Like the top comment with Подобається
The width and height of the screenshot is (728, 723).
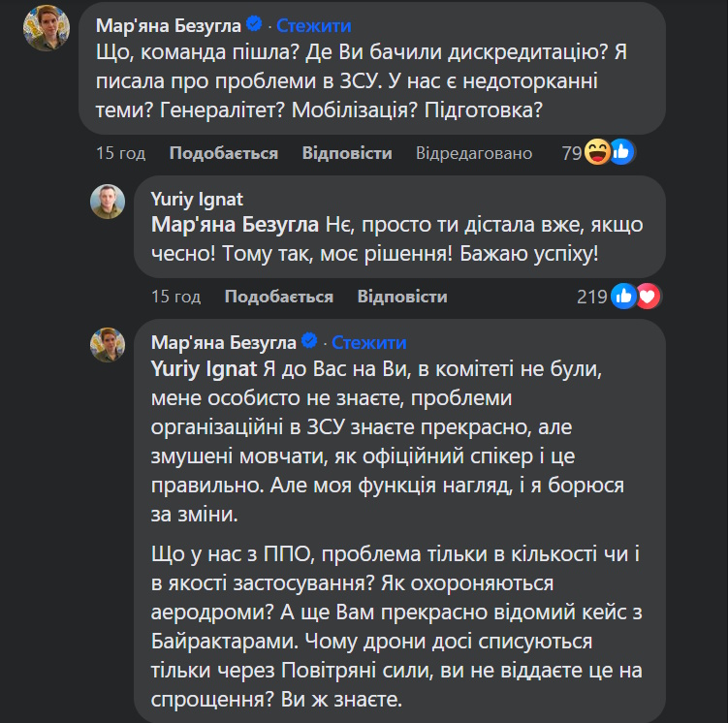click(223, 153)
